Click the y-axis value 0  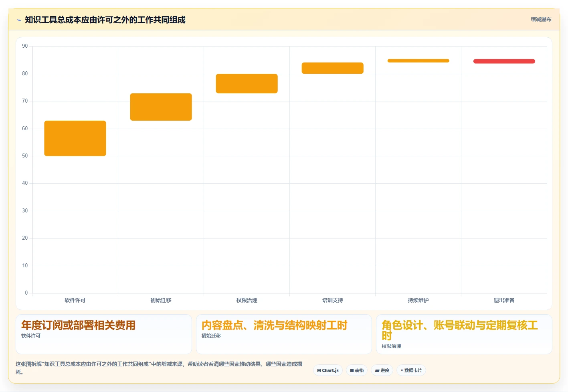(x=26, y=293)
